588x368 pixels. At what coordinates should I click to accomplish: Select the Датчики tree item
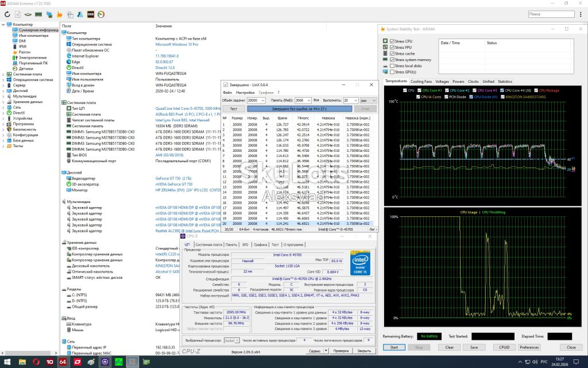26,69
